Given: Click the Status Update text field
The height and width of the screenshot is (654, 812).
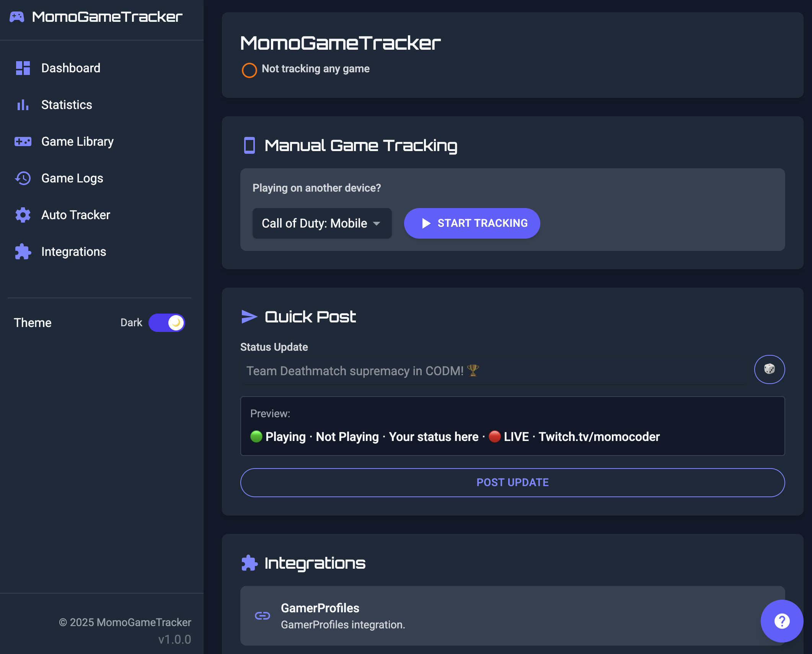Looking at the screenshot, I should (x=494, y=371).
